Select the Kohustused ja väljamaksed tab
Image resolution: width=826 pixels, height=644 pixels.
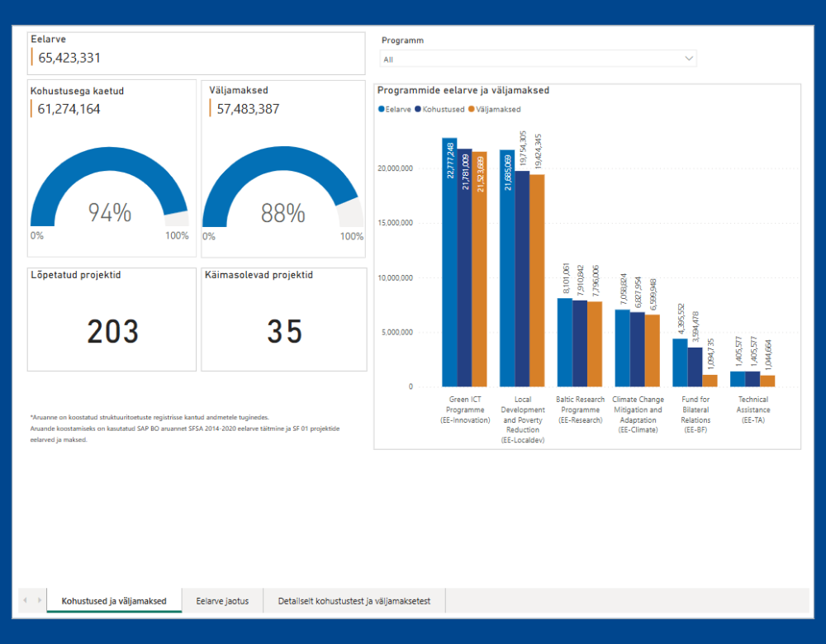[114, 601]
